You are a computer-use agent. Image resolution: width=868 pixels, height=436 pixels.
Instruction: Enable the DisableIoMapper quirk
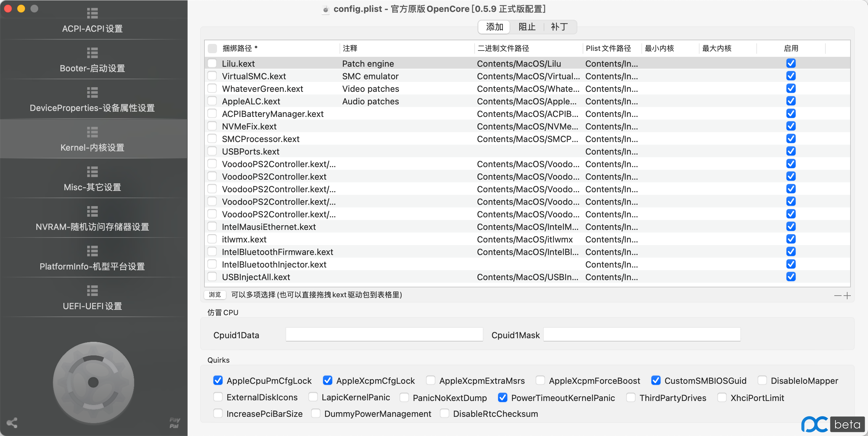pos(762,381)
